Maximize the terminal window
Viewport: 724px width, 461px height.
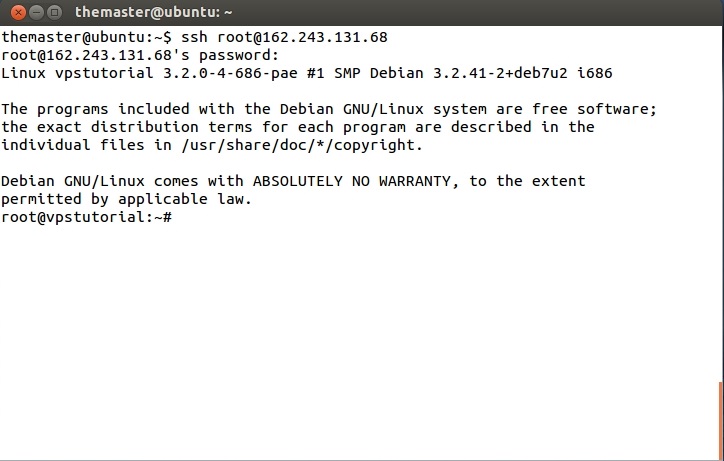[52, 12]
